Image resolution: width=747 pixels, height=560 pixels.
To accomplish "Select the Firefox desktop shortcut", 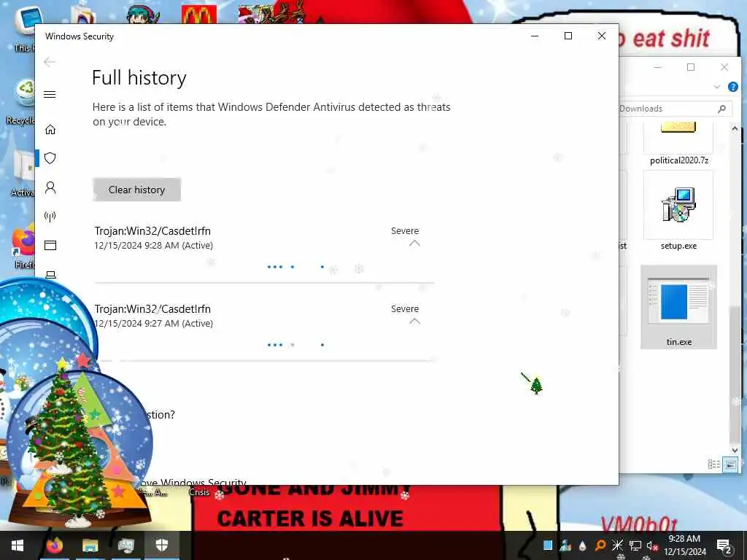I will [23, 248].
